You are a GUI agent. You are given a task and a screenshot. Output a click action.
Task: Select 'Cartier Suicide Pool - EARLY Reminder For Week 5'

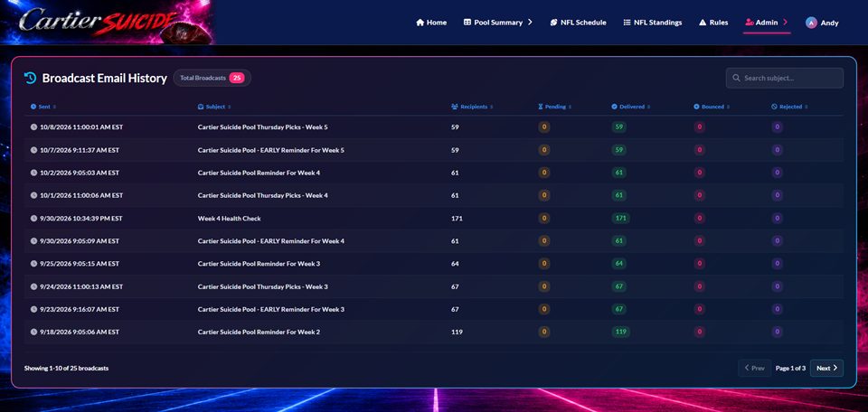click(x=270, y=150)
